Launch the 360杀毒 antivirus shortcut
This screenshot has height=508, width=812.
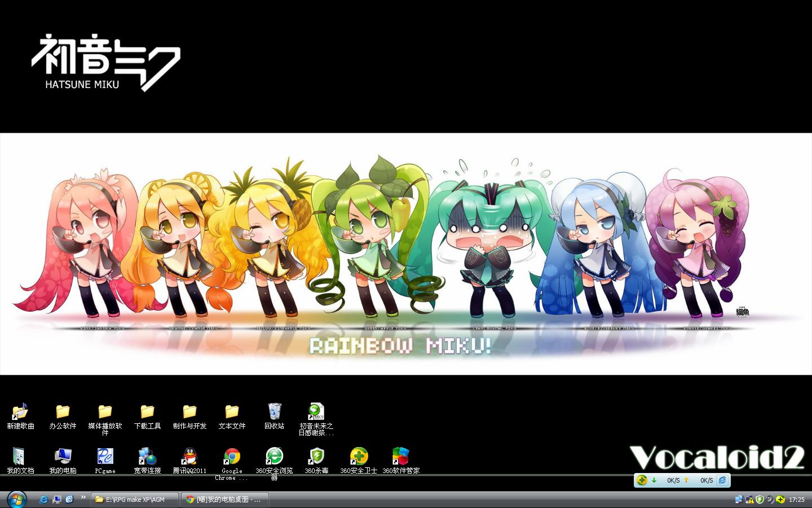click(316, 461)
